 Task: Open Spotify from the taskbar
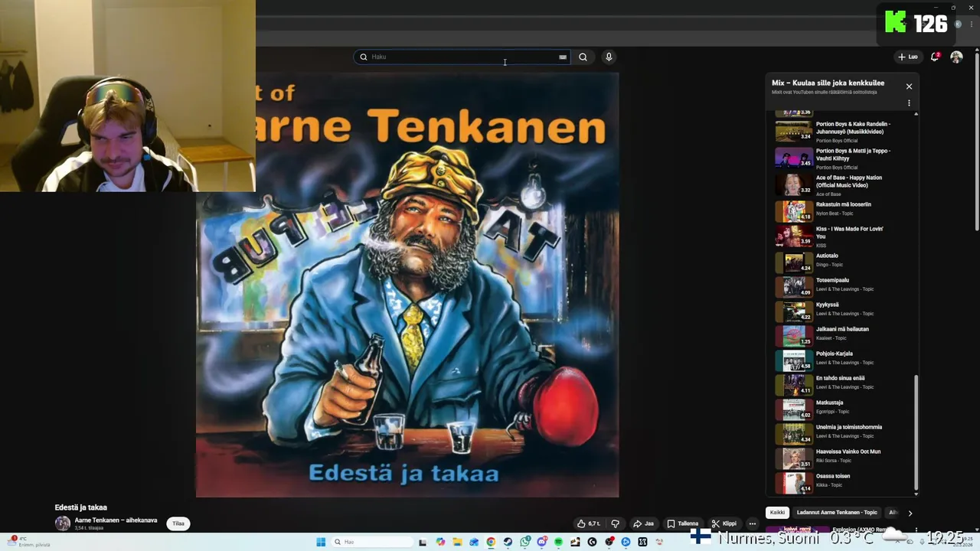(558, 542)
